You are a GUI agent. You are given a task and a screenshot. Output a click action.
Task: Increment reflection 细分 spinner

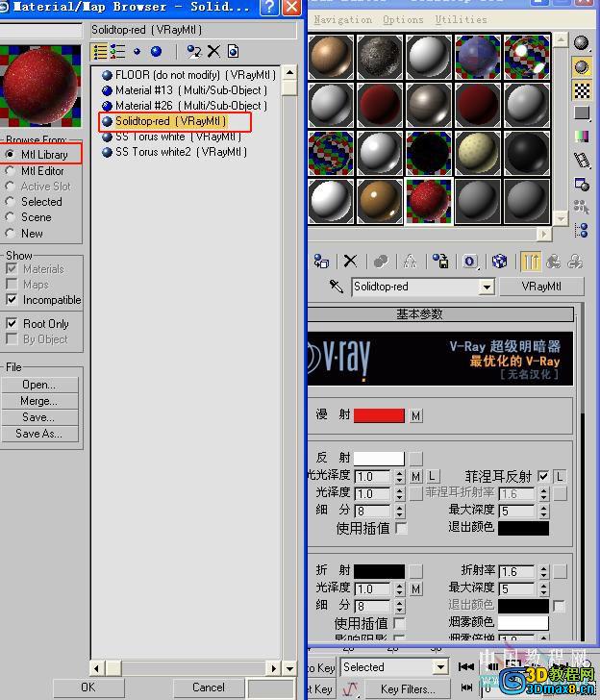[400, 507]
